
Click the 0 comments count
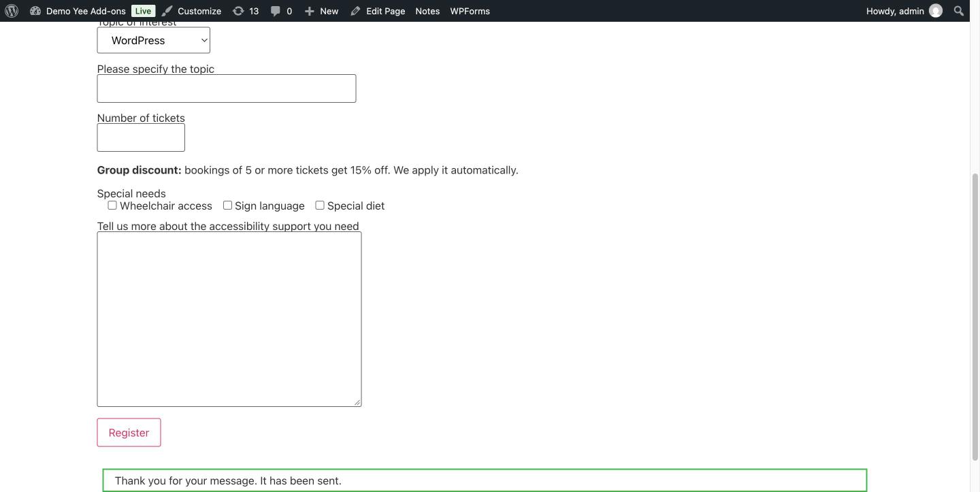pyautogui.click(x=289, y=11)
